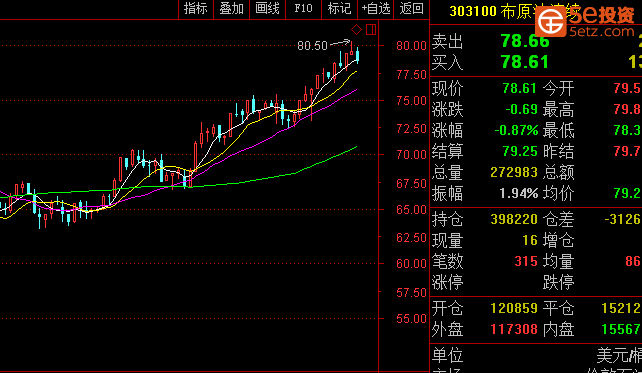Open F10 company information

[x=303, y=9]
